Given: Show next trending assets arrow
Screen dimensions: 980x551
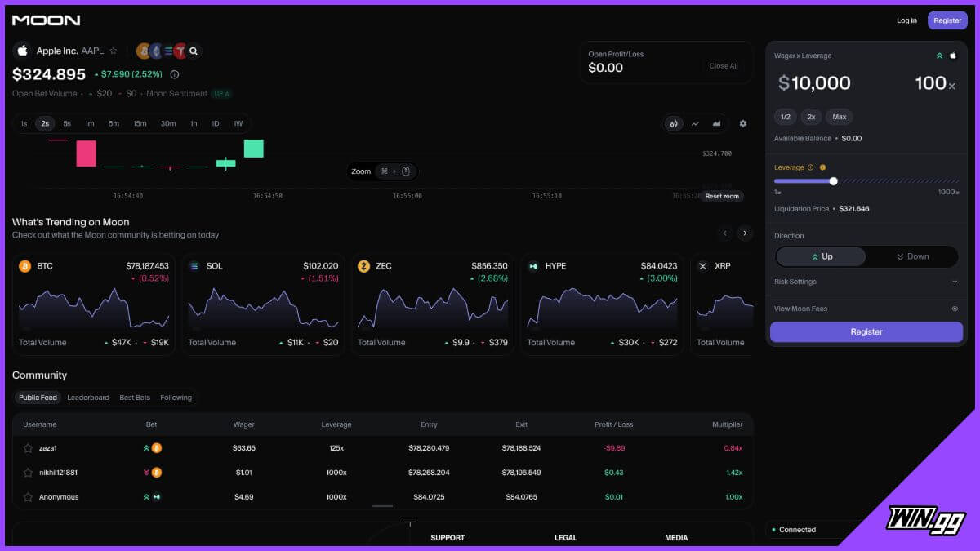Looking at the screenshot, I should [745, 233].
